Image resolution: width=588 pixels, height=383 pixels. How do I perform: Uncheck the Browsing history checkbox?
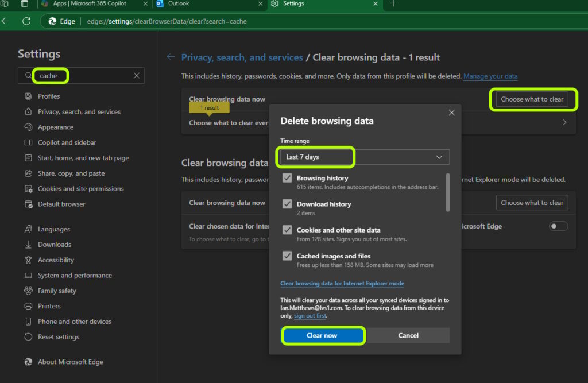click(287, 179)
